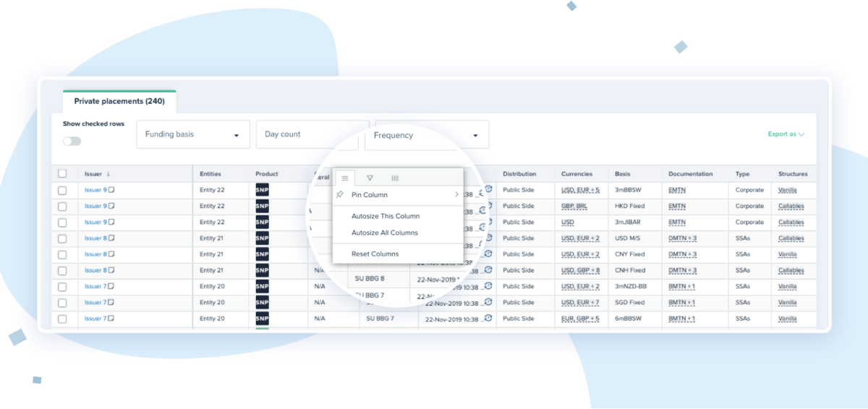
Task: Open the columns chooser tab icon
Action: tap(395, 178)
